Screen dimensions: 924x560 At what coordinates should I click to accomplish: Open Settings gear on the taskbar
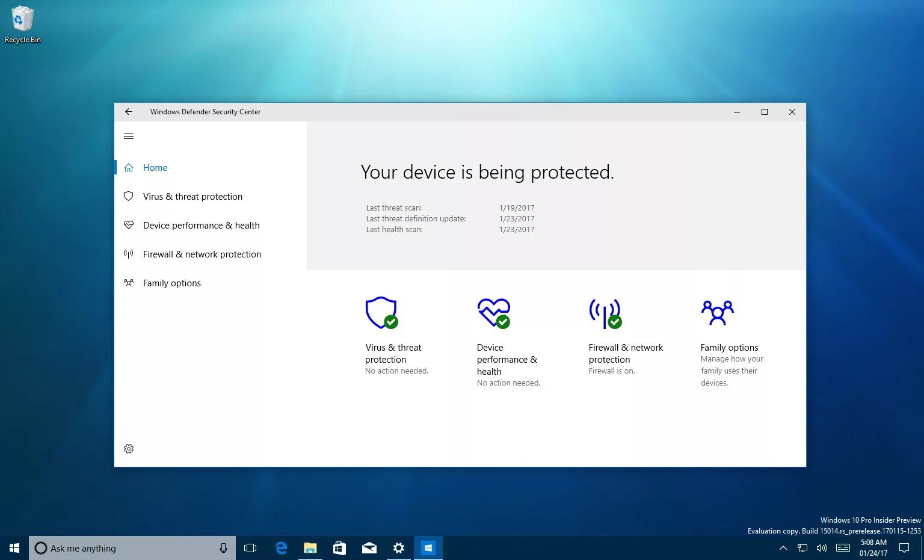(398, 548)
